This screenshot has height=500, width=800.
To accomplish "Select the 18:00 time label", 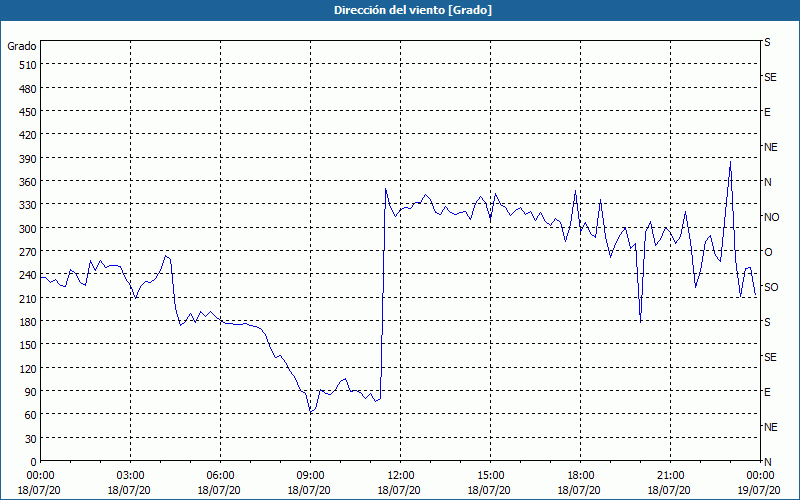I will pos(580,476).
